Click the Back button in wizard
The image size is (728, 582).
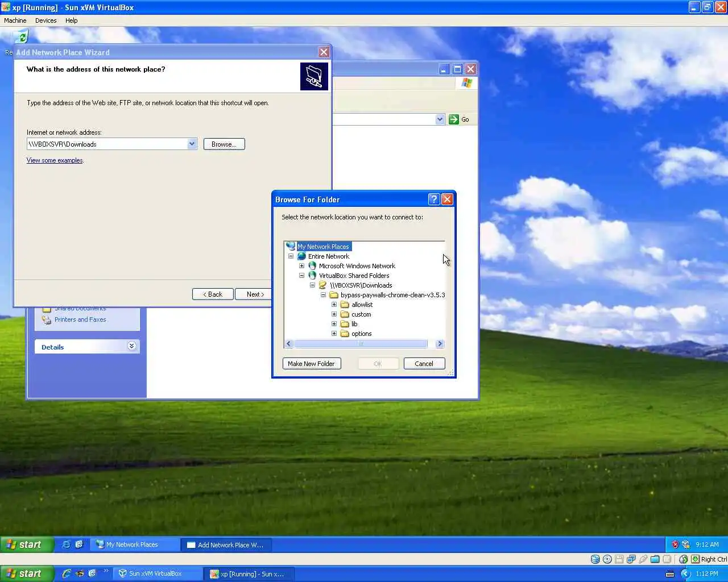point(213,294)
